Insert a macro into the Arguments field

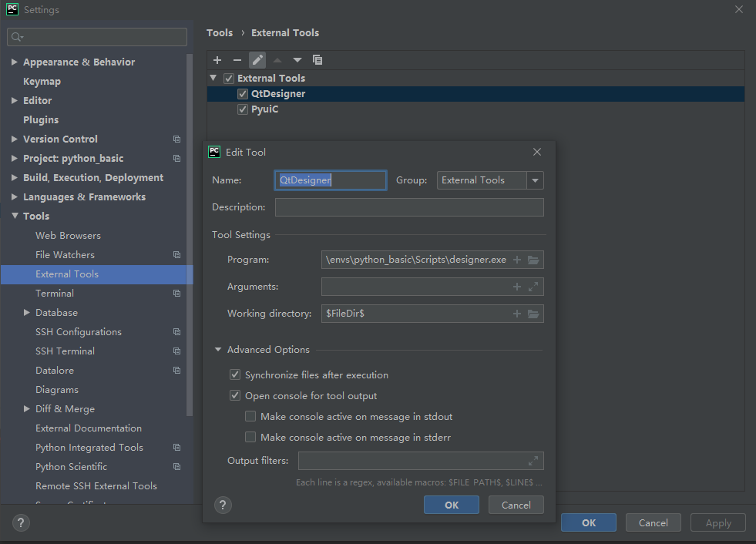(x=516, y=287)
